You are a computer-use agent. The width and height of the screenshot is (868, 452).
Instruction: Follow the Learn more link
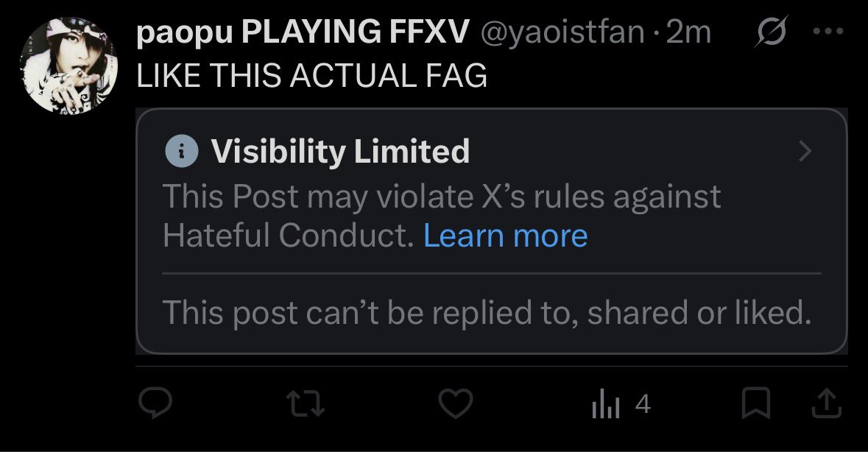506,236
